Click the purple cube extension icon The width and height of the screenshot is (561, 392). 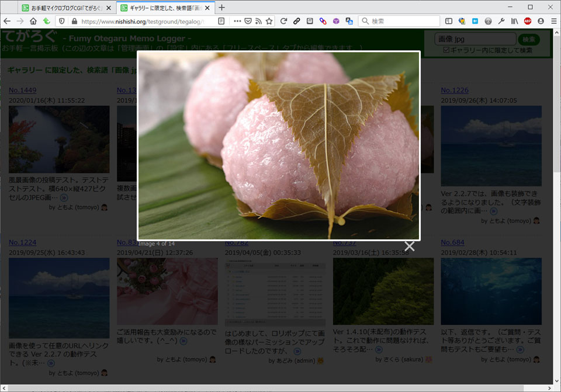tap(336, 21)
